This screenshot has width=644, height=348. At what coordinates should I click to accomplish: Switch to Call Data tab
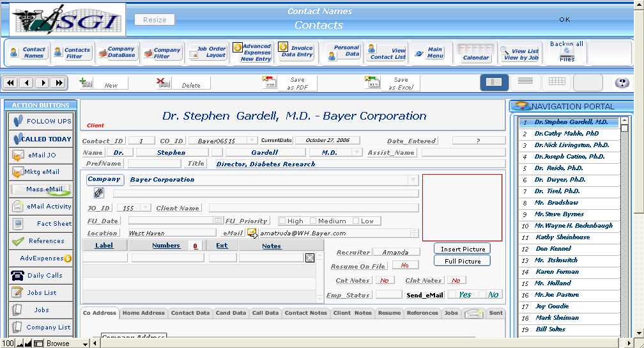265,313
